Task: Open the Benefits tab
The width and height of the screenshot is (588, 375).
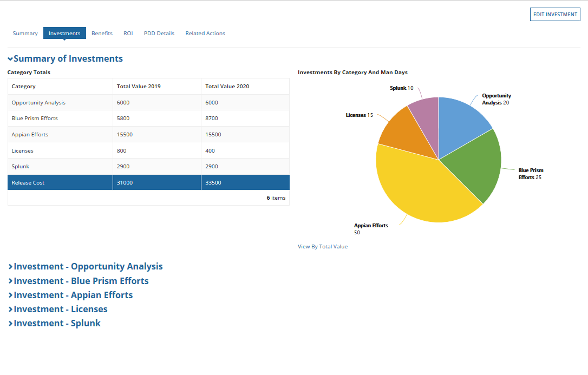Action: coord(102,34)
